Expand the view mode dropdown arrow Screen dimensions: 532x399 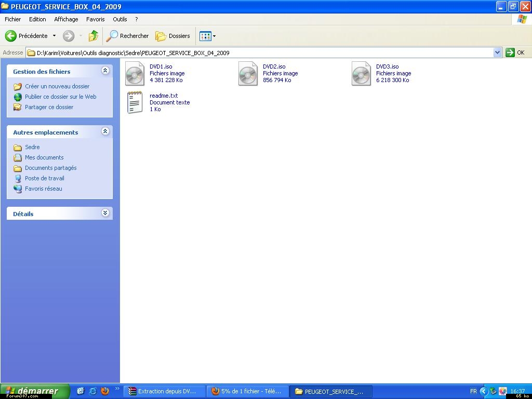[x=214, y=36]
